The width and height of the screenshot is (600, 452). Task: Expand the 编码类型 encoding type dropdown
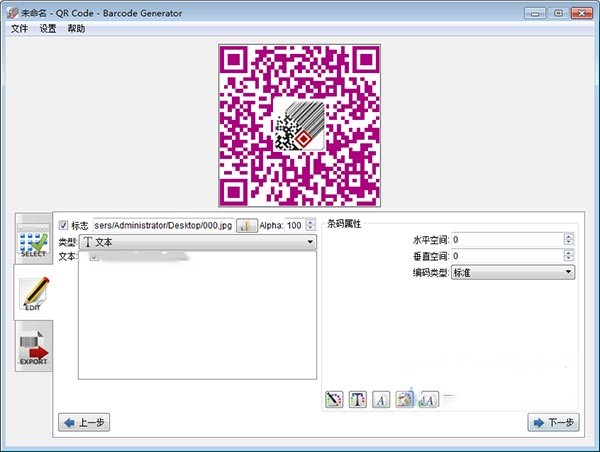pos(513,272)
